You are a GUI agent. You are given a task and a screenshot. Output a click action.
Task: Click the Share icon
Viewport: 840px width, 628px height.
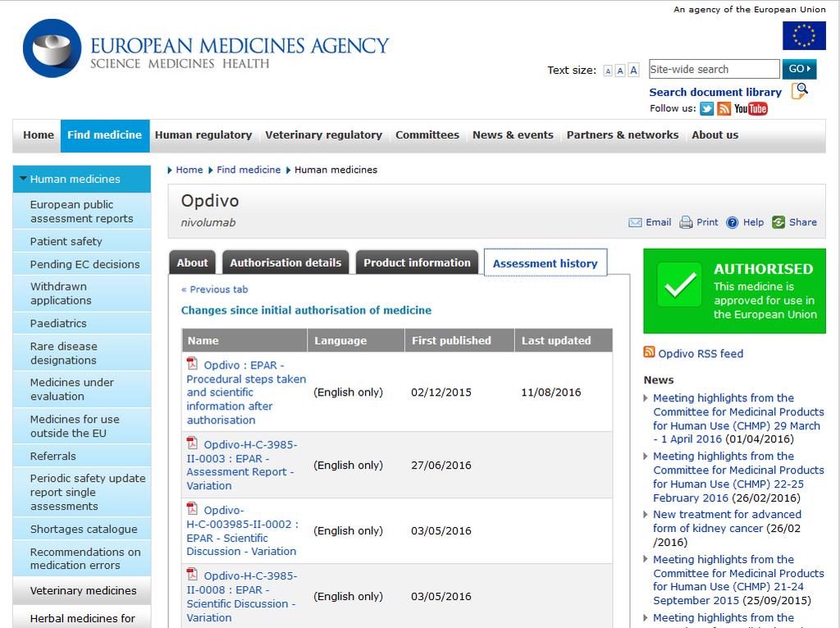[x=778, y=222]
